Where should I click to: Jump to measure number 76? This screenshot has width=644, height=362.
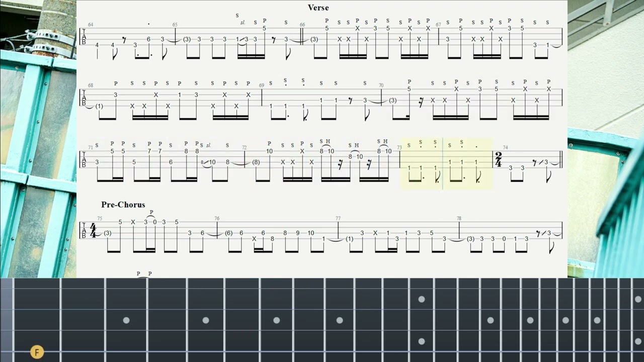click(217, 219)
